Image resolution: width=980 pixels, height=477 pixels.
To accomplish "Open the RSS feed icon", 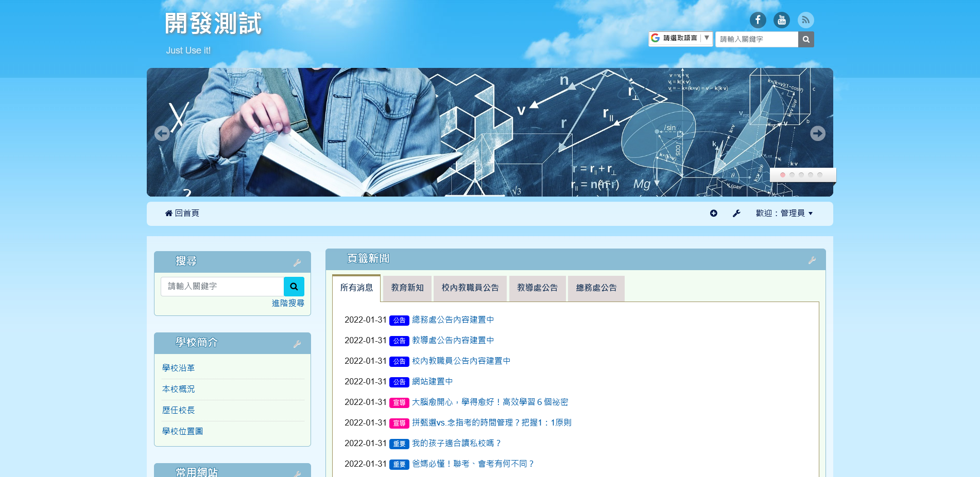I will click(x=805, y=20).
